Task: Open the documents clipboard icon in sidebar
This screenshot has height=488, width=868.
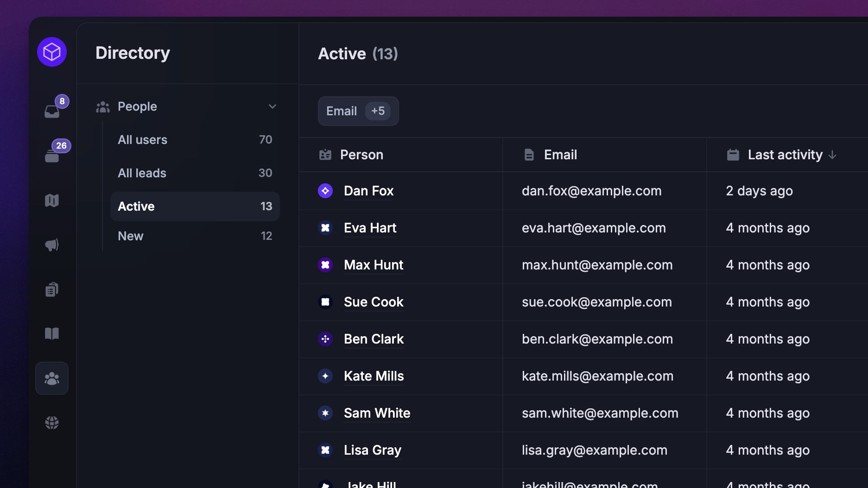Action: (x=52, y=289)
